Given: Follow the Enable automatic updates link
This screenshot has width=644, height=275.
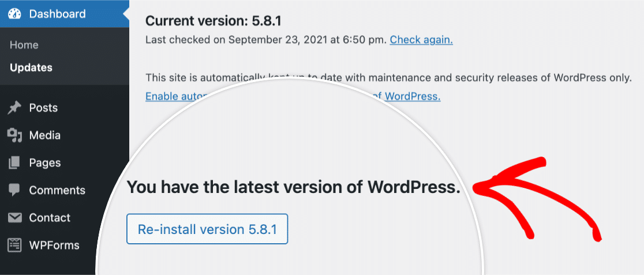Looking at the screenshot, I should [293, 96].
